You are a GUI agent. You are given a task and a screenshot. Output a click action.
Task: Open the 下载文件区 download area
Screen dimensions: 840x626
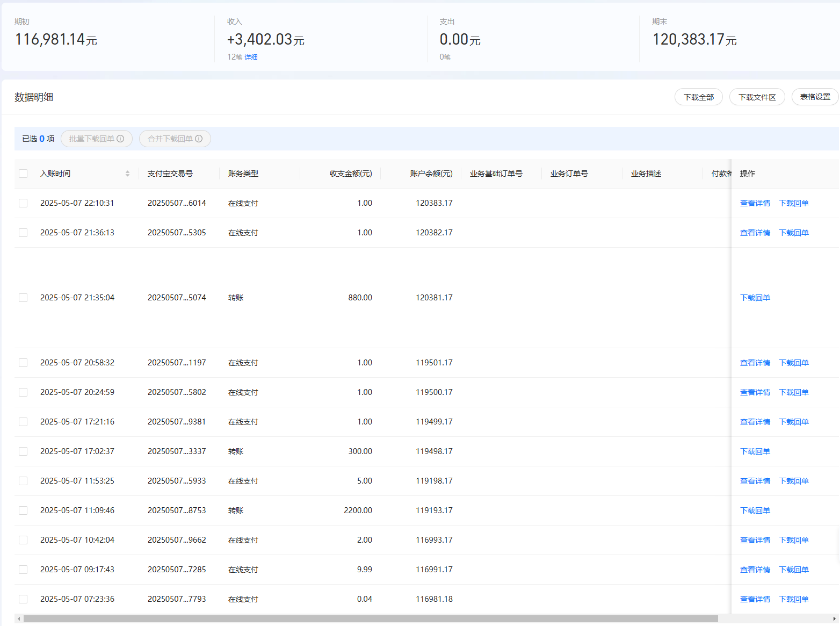(757, 97)
